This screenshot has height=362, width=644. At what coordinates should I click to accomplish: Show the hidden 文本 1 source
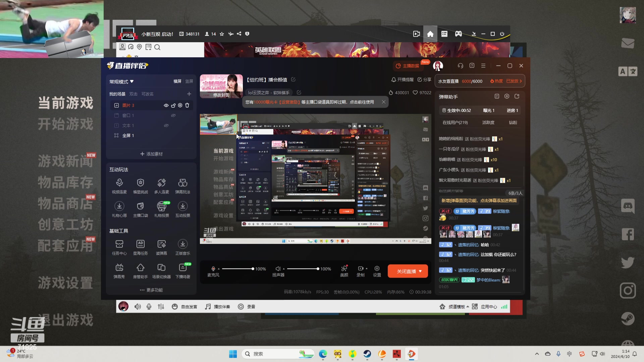click(166, 125)
